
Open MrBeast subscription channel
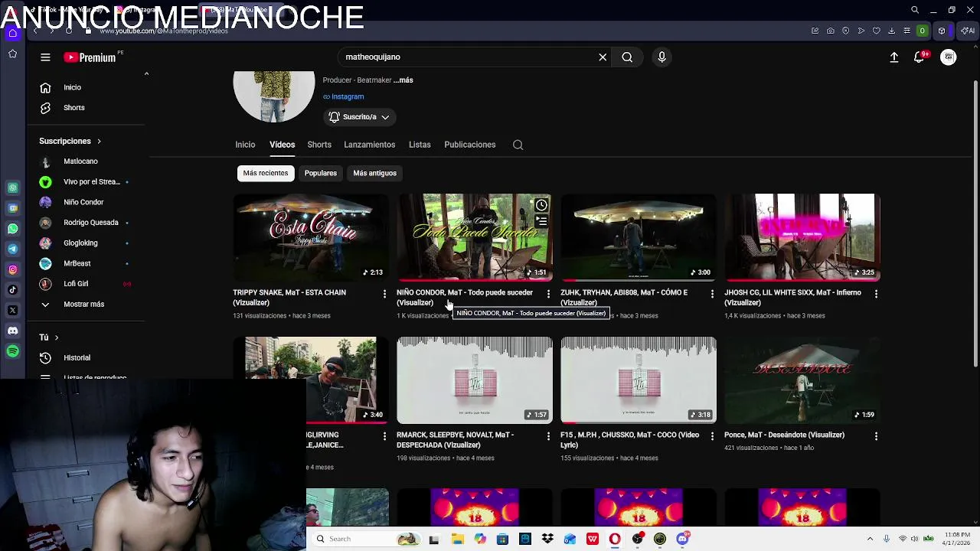tap(77, 263)
